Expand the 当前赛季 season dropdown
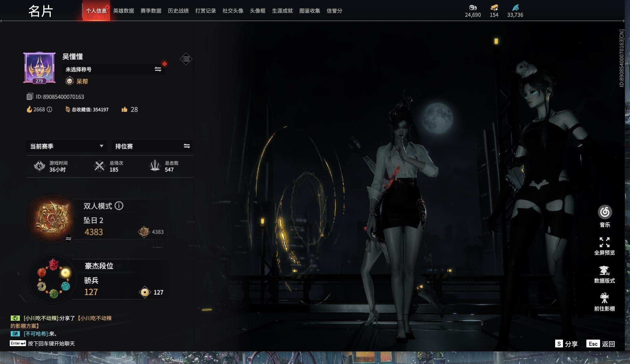This screenshot has height=364, width=630. pos(67,146)
